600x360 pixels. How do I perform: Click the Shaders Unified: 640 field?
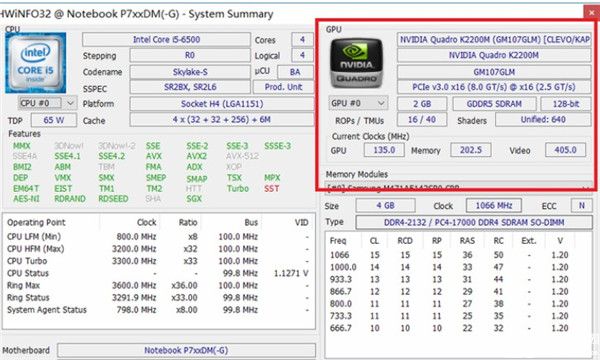543,120
